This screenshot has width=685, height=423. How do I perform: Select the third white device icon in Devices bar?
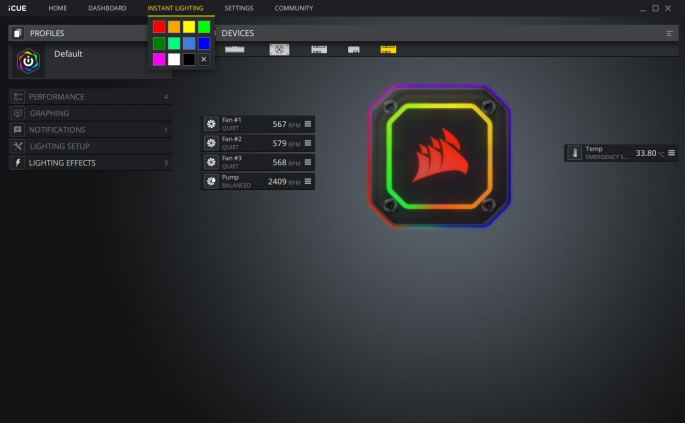319,49
